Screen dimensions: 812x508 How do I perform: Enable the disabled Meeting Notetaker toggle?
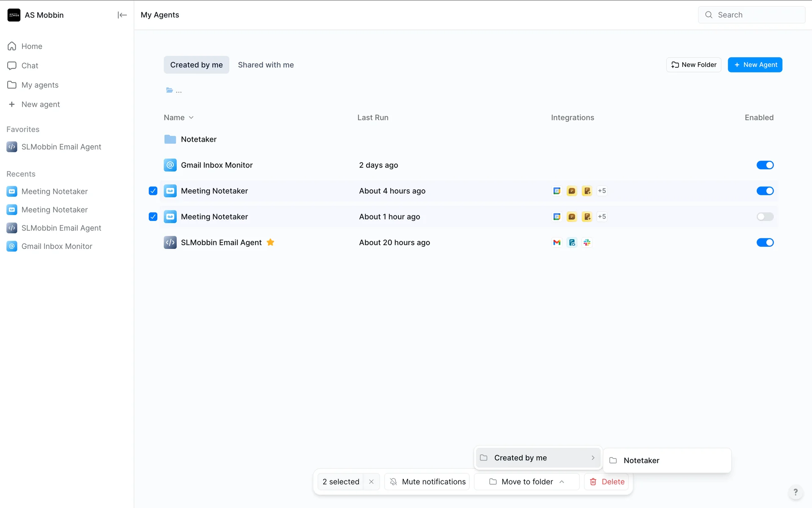[x=765, y=217]
